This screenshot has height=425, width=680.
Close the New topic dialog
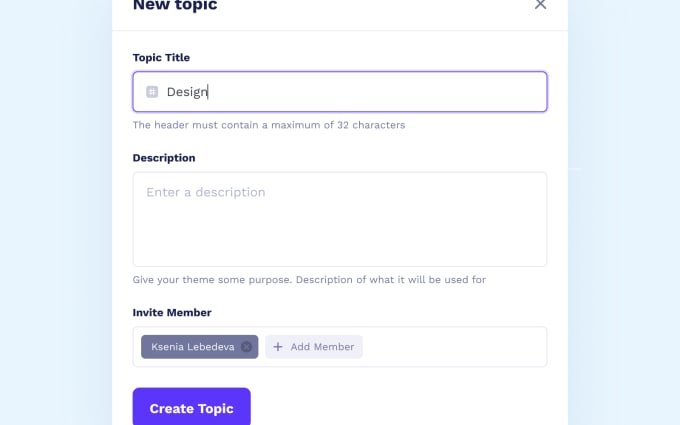point(540,4)
